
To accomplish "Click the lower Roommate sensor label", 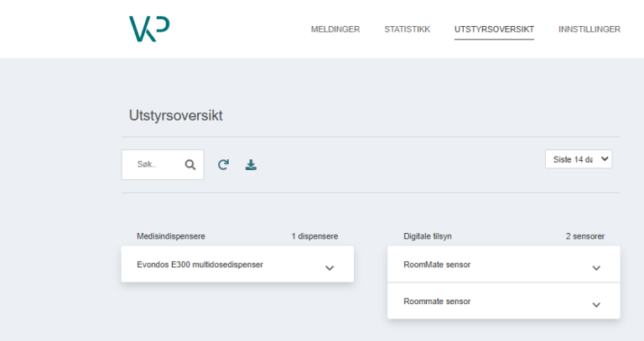I will coord(437,302).
